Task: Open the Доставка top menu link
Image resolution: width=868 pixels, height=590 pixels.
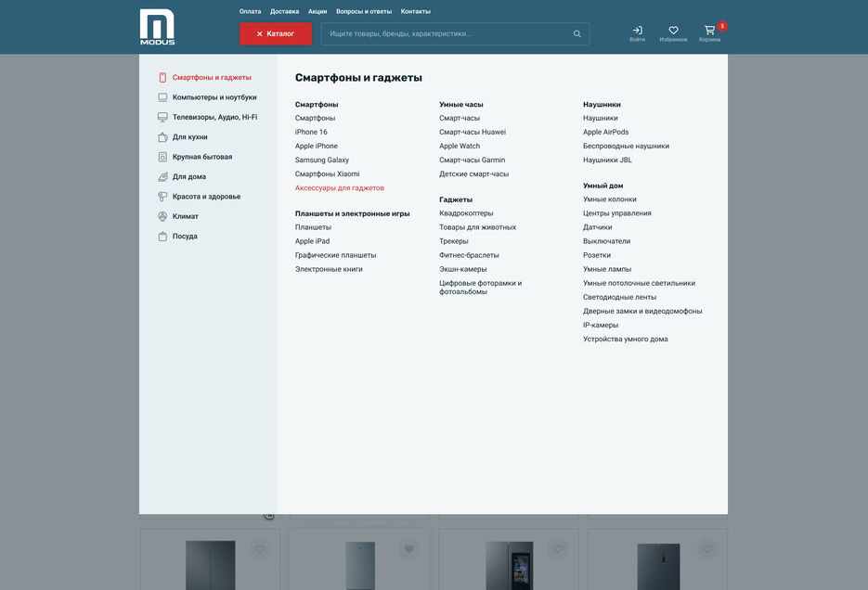Action: (284, 11)
